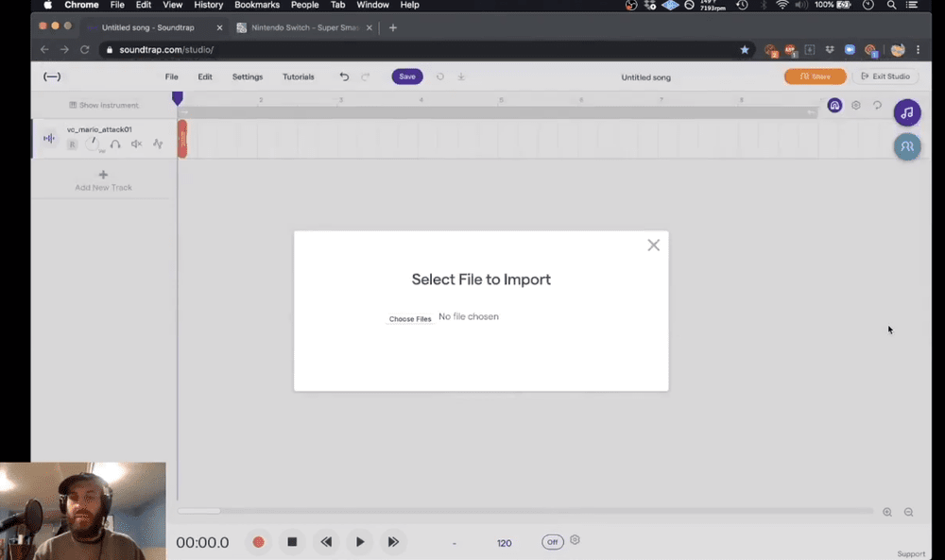Click the Choose Files button in the import dialog
Image resolution: width=945 pixels, height=560 pixels.
[409, 318]
